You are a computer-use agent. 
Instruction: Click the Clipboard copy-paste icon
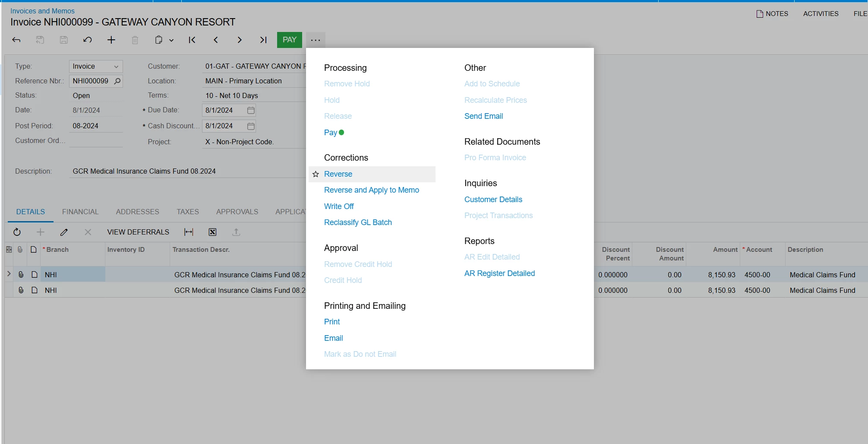click(x=158, y=40)
